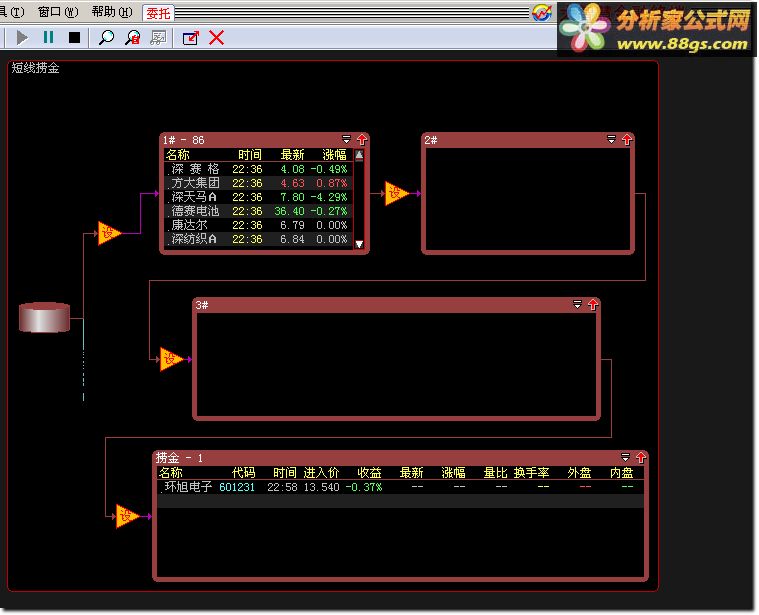The height and width of the screenshot is (615, 759).
Task: Click 换手率 column header in 捞金
Action: point(531,473)
